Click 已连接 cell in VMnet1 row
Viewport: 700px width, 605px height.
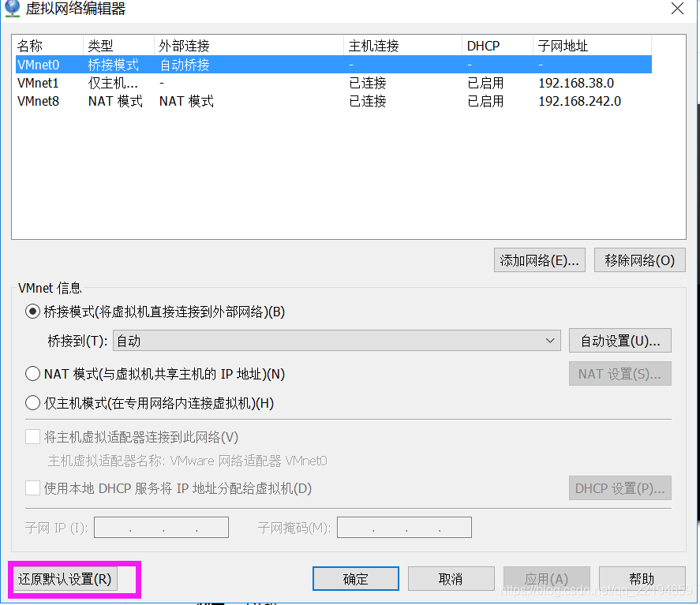click(368, 83)
